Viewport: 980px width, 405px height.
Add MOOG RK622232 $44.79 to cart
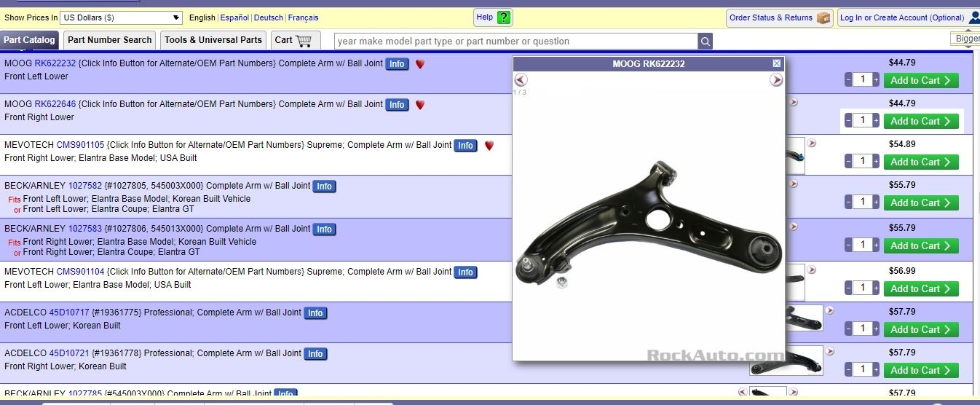921,81
